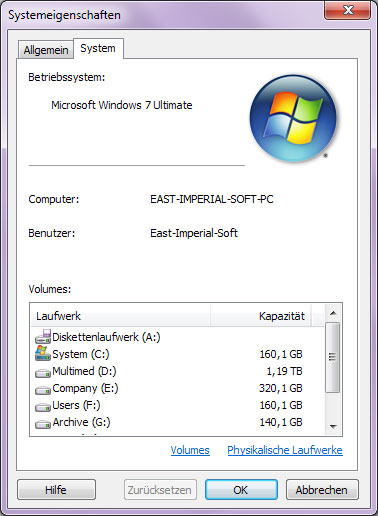Click the 1,19 TB capacity value
This screenshot has width=378, height=516.
click(284, 371)
